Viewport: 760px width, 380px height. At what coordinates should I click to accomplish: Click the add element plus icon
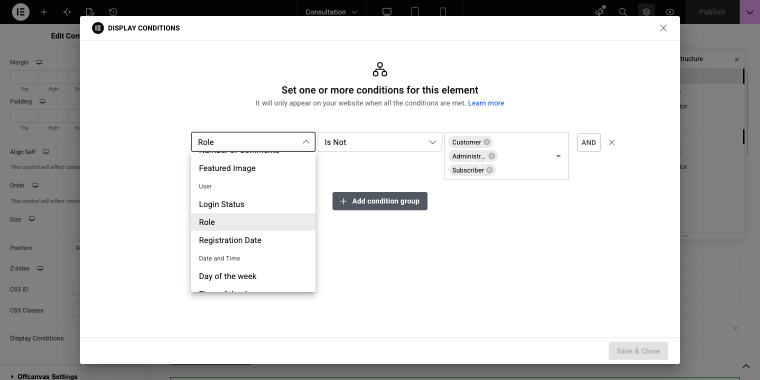coord(44,12)
